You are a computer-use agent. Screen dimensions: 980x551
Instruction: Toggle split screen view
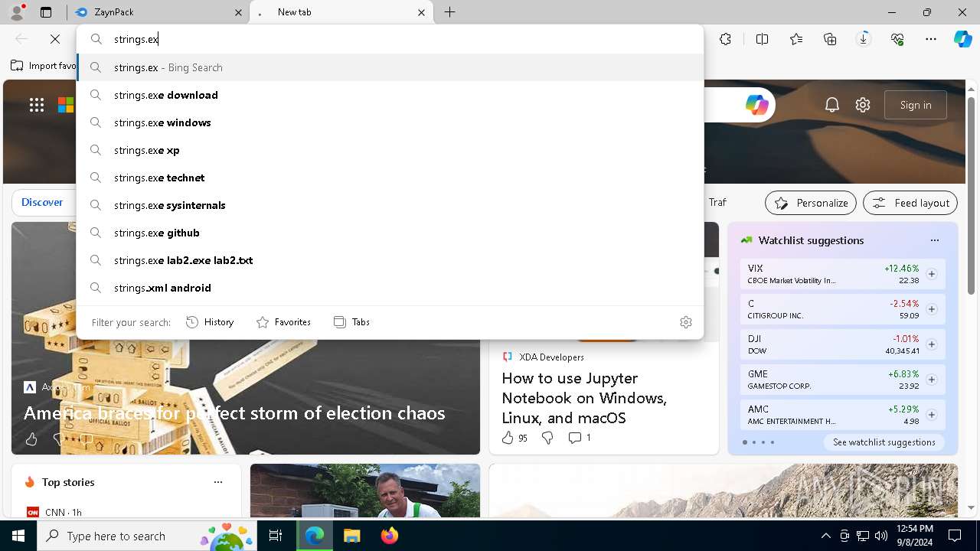762,39
